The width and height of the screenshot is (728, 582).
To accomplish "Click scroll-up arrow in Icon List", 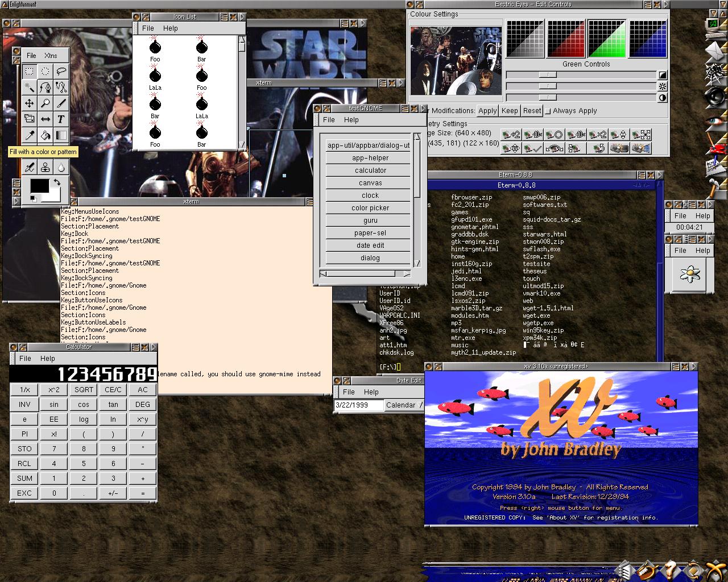I will (242, 40).
